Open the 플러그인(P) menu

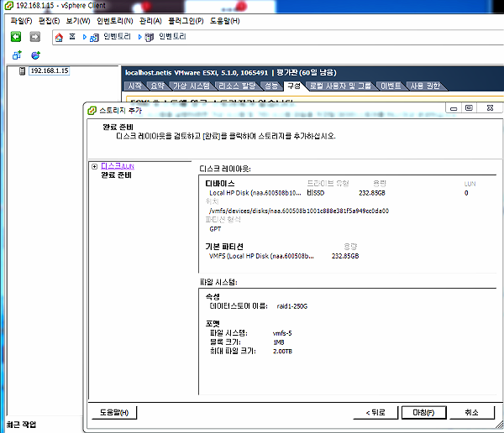(186, 21)
